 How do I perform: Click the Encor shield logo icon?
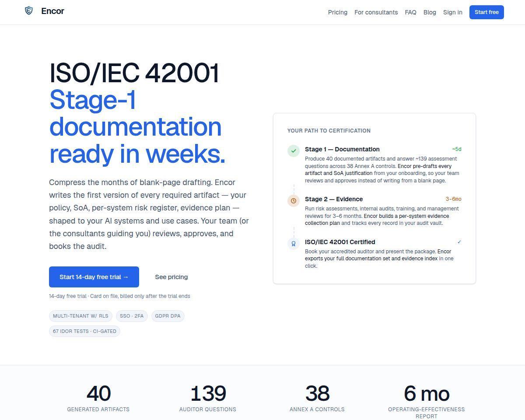click(29, 11)
